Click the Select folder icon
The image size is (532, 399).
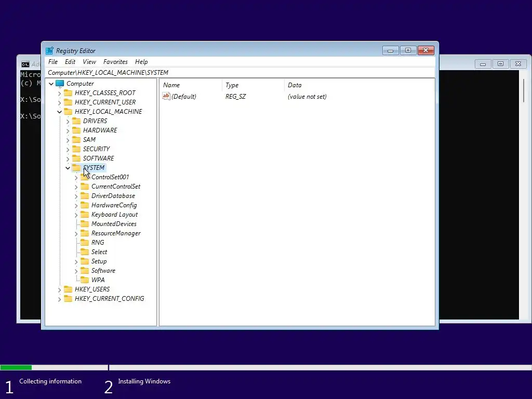85,252
